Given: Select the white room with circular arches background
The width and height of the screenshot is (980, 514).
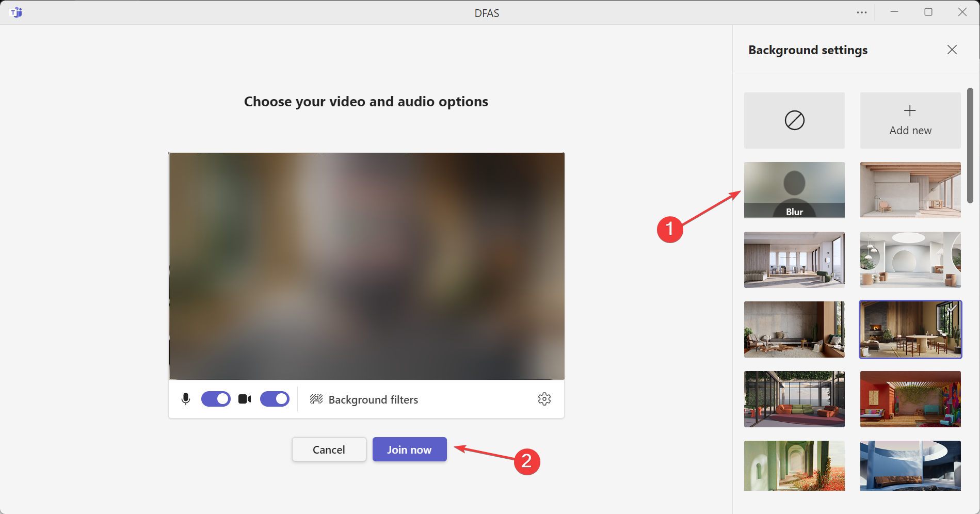Looking at the screenshot, I should (910, 260).
